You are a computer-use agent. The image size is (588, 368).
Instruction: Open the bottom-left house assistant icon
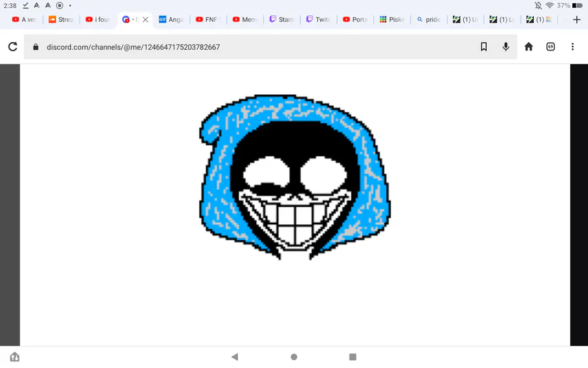tap(14, 357)
